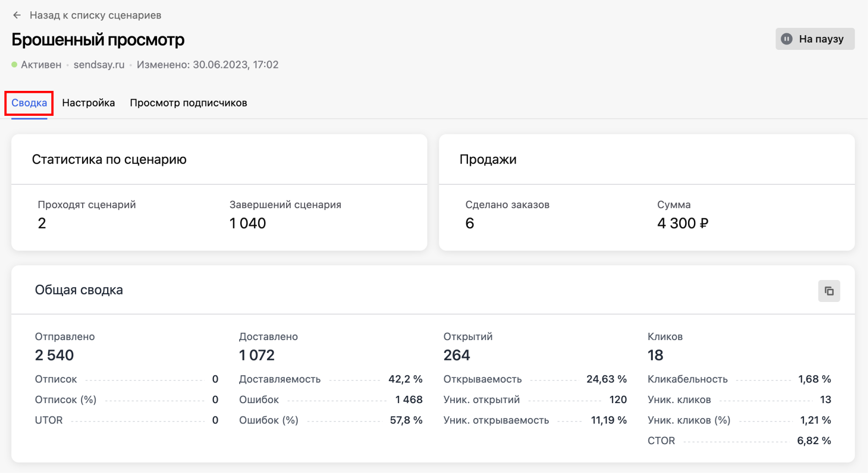The image size is (868, 473).
Task: Switch to the Настройка tab
Action: pos(88,103)
